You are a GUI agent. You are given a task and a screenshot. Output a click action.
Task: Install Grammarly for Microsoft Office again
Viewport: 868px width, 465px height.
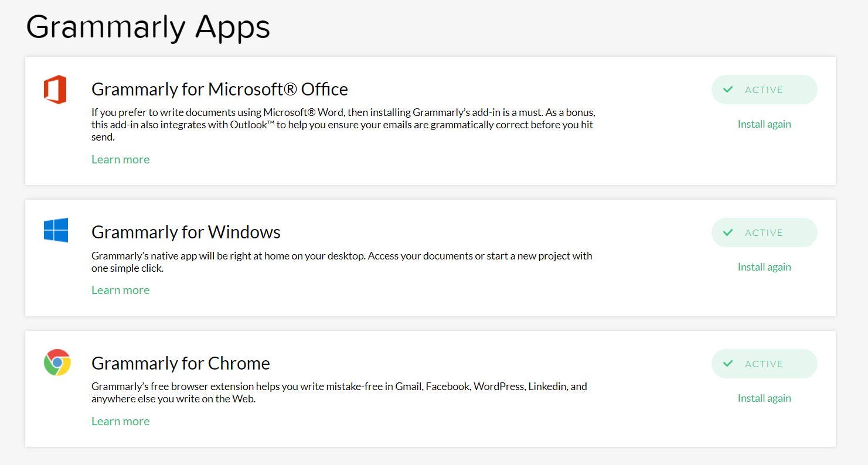point(764,124)
